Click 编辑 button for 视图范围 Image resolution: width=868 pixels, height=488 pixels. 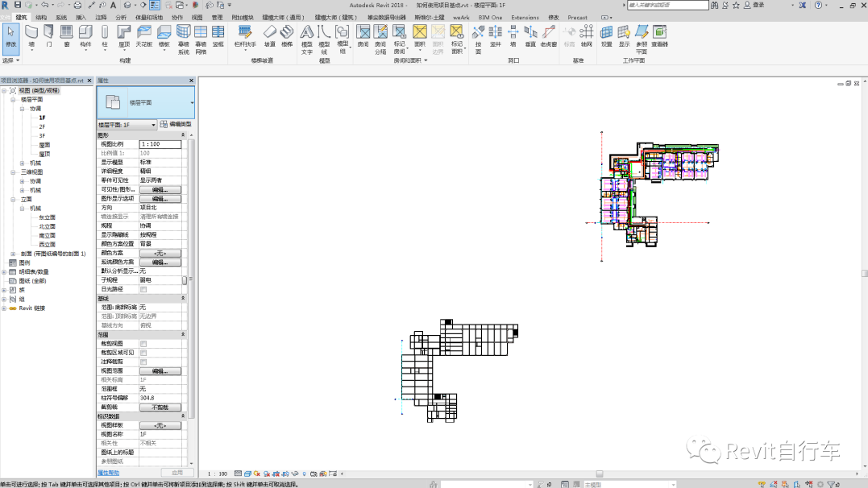pyautogui.click(x=160, y=370)
